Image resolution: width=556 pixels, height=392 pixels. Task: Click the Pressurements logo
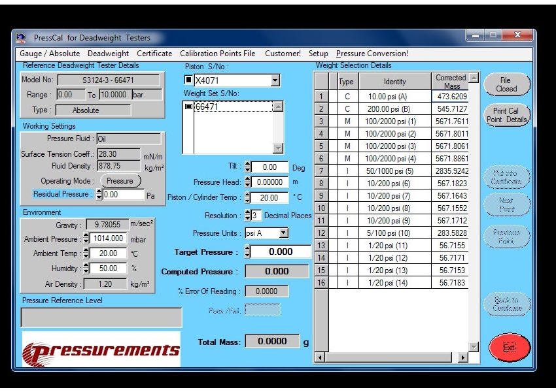coord(101,349)
